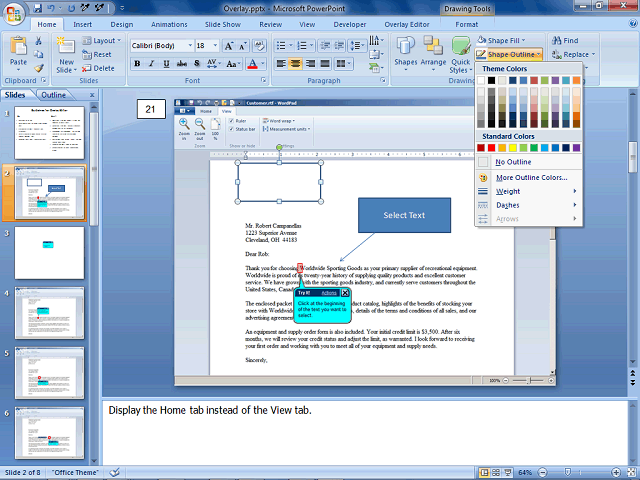640x480 pixels.
Task: Toggle Italic formatting
Action: click(151, 63)
